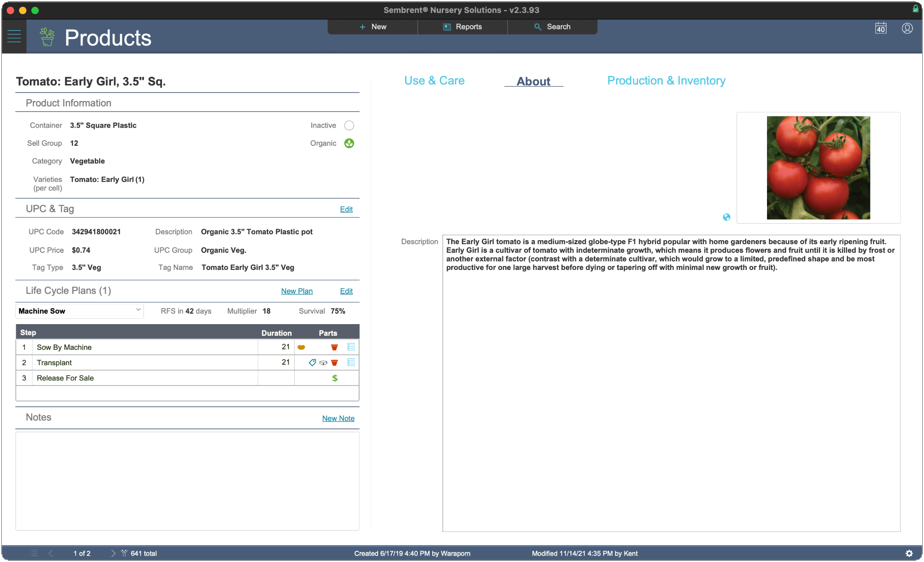Click the tray box icon in Transplant row
This screenshot has height=562, width=924.
(x=323, y=362)
